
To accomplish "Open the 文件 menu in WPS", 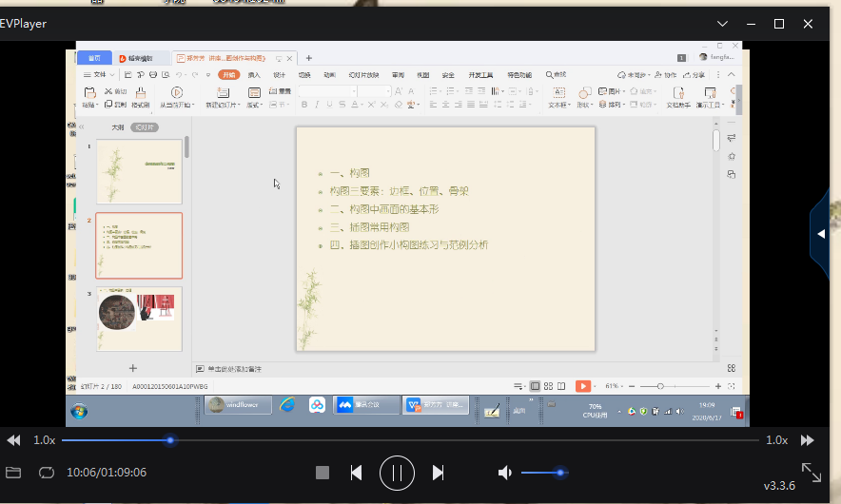I will pyautogui.click(x=99, y=74).
